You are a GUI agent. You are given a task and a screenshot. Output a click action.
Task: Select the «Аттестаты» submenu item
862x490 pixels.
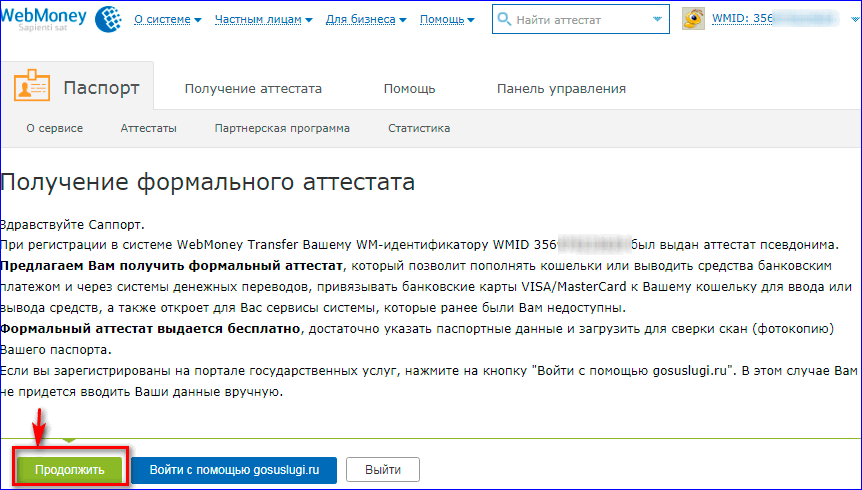point(148,128)
